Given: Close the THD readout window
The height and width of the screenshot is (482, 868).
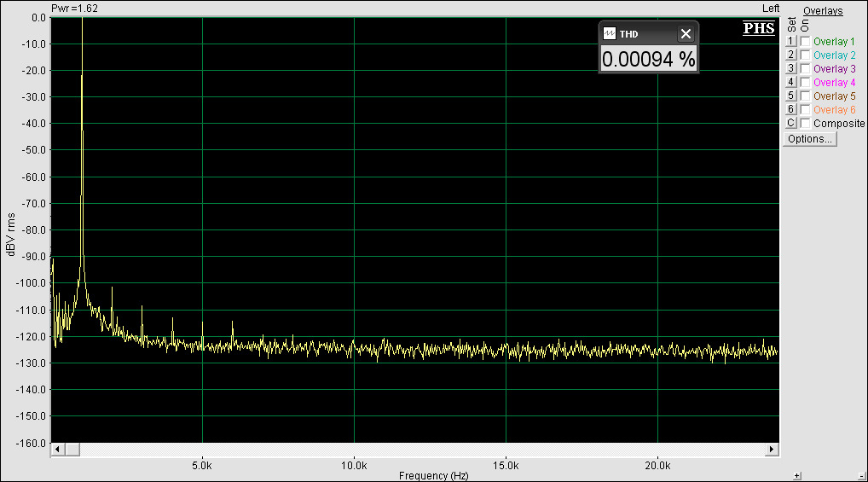Looking at the screenshot, I should click(x=686, y=34).
